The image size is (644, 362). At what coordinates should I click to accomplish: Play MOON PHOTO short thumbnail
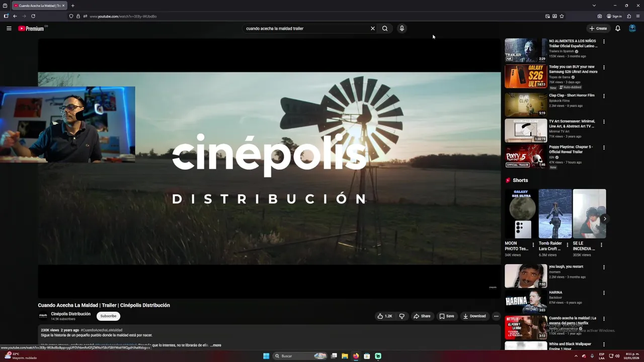pyautogui.click(x=521, y=214)
